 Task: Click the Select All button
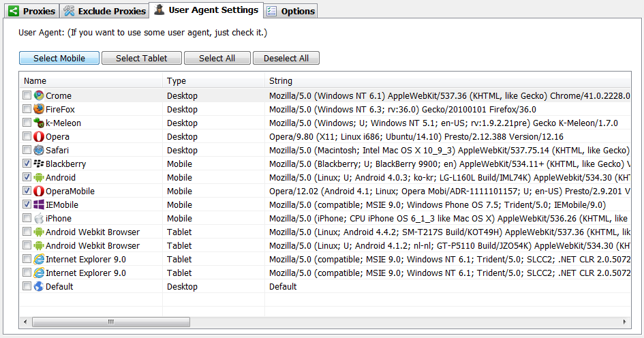[217, 58]
